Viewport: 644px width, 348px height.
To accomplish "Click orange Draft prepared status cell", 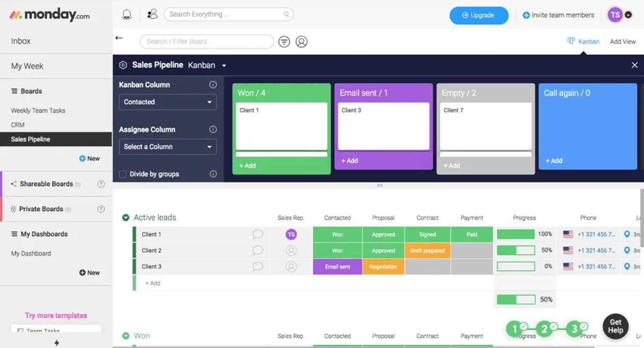I will pos(427,250).
